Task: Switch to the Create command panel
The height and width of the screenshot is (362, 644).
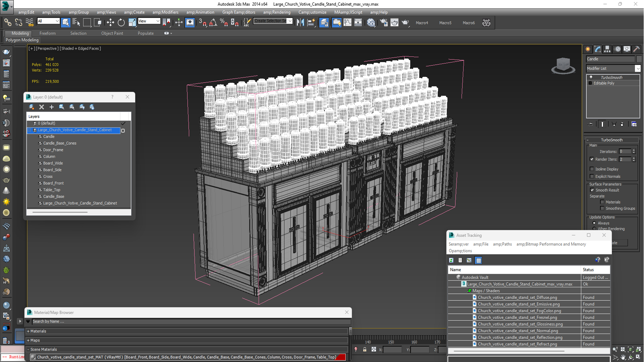Action: point(588,49)
